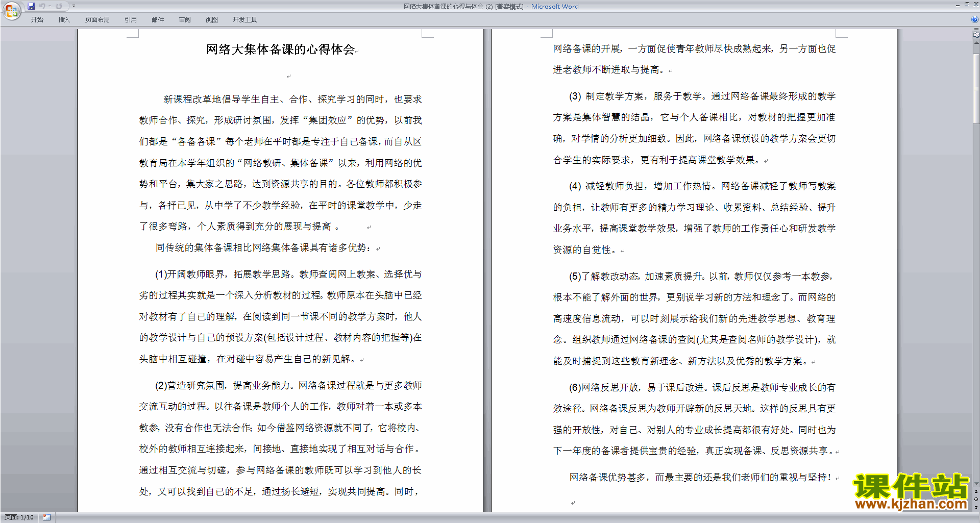This screenshot has width=980, height=523.
Task: Close the Word window
Action: coord(975,5)
